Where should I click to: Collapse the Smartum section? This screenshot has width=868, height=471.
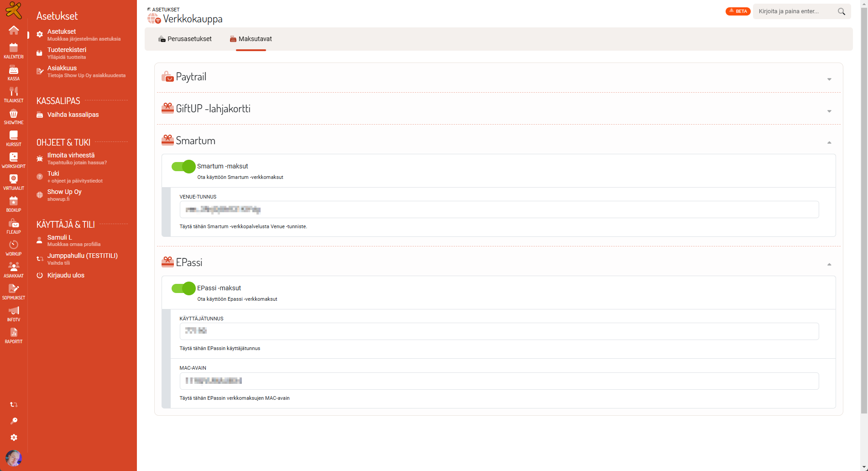[x=829, y=143]
